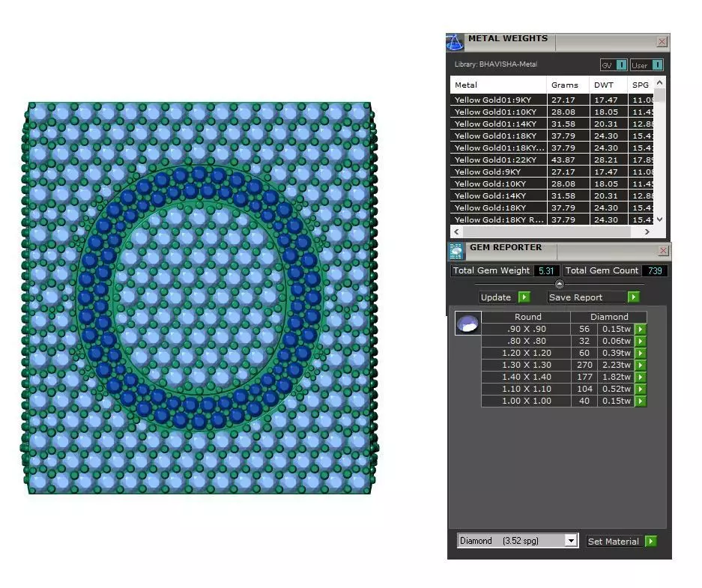Screen dimensions: 702x588
Task: Click green arrow for 1.40 X 1.40 row
Action: tap(641, 378)
